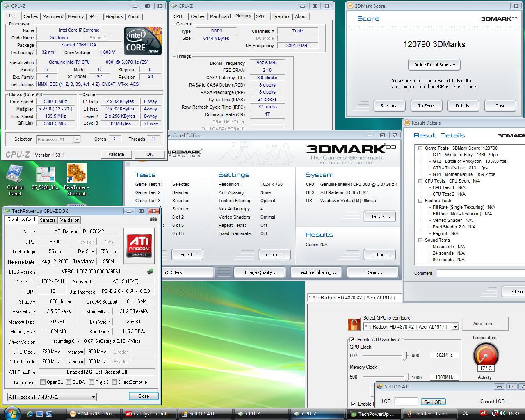The width and height of the screenshot is (525, 420).
Task: Switch to SetLOD ATI taskbar button
Action: pyautogui.click(x=205, y=414)
